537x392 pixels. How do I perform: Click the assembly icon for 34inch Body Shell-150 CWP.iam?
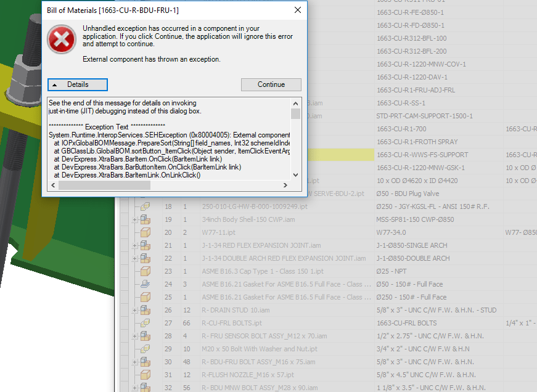pyautogui.click(x=145, y=219)
